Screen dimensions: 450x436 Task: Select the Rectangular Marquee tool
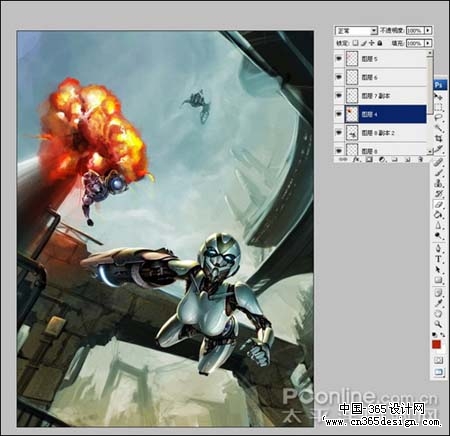(438, 107)
